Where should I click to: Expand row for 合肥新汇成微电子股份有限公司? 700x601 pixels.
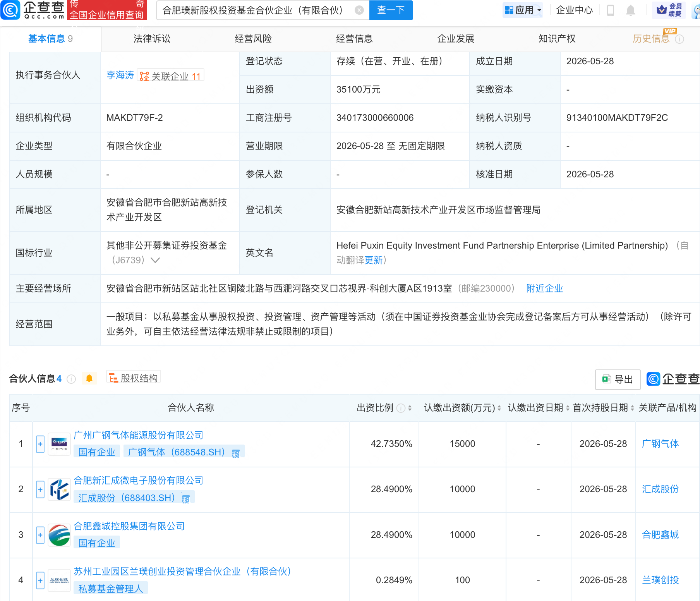click(40, 489)
